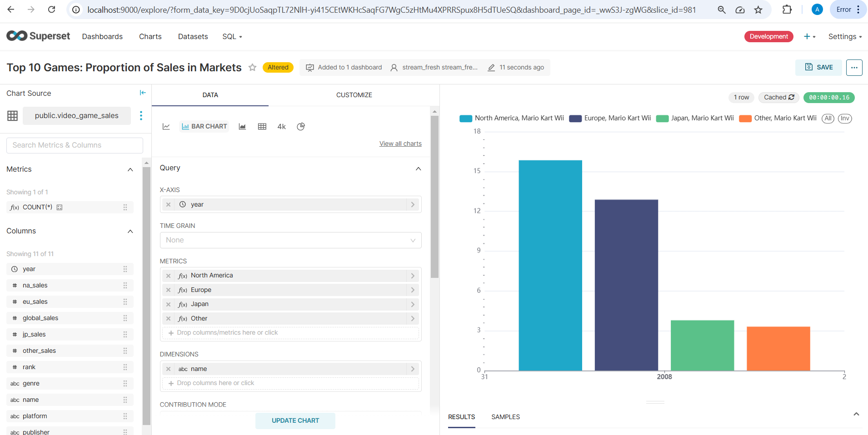The image size is (868, 435).
Task: Click the query timer 00:00:00.16 badge
Action: 829,97
